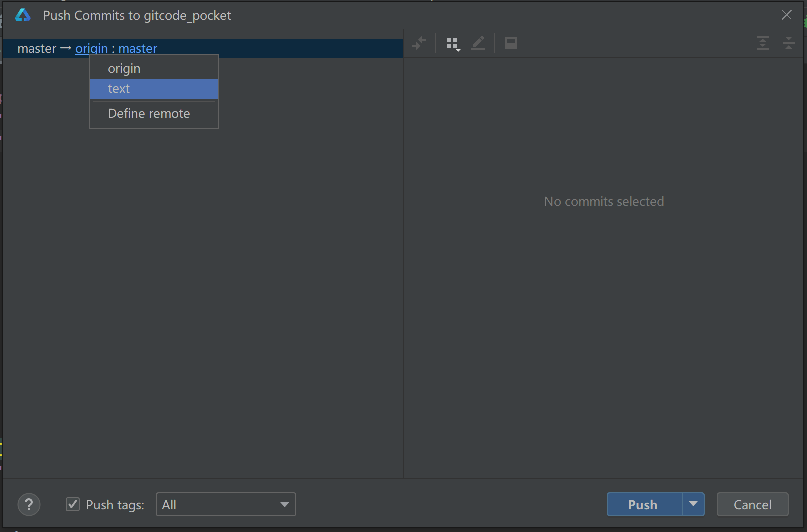The height and width of the screenshot is (532, 807).
Task: Click the master target branch link
Action: [138, 49]
